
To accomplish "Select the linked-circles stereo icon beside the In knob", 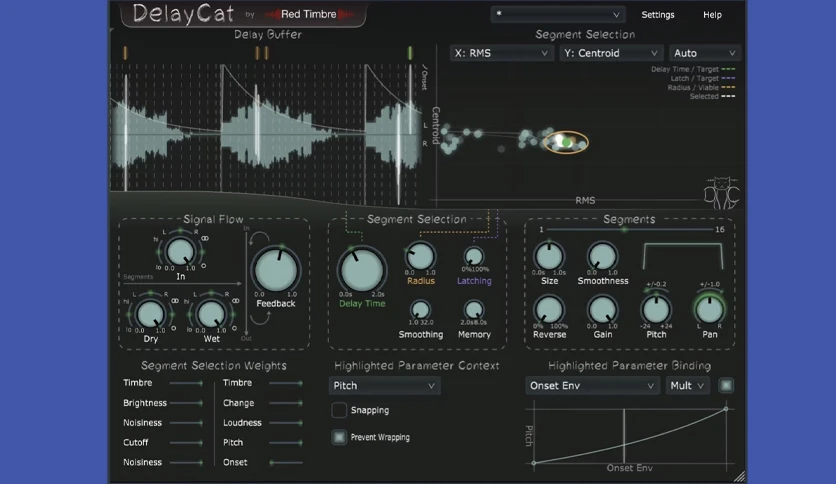I will click(x=205, y=238).
